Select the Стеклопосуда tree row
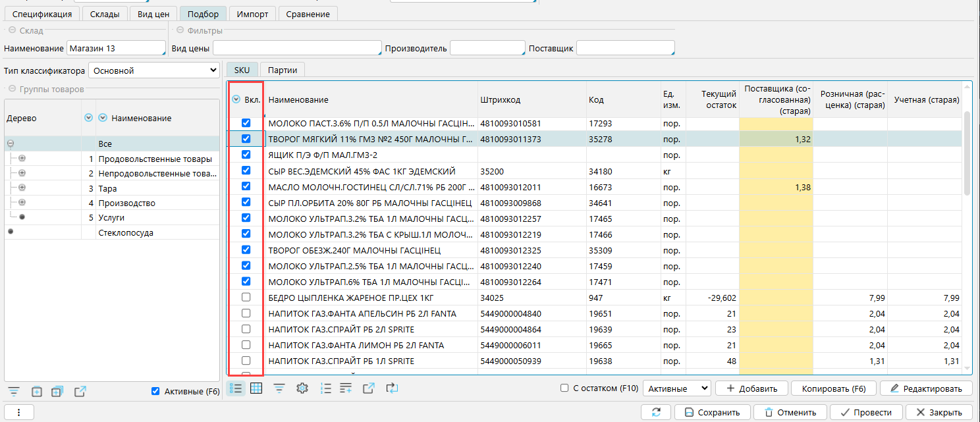Viewport: 980px width, 422px height. point(112,232)
